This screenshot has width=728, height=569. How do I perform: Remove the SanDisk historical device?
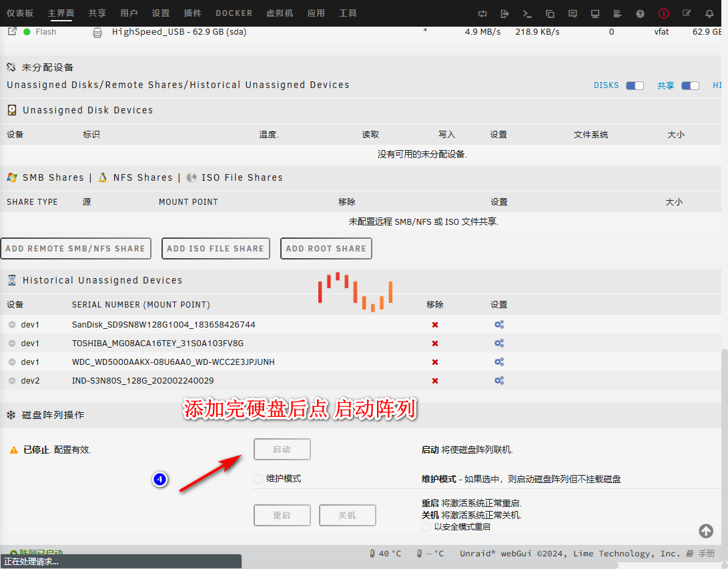(x=435, y=325)
